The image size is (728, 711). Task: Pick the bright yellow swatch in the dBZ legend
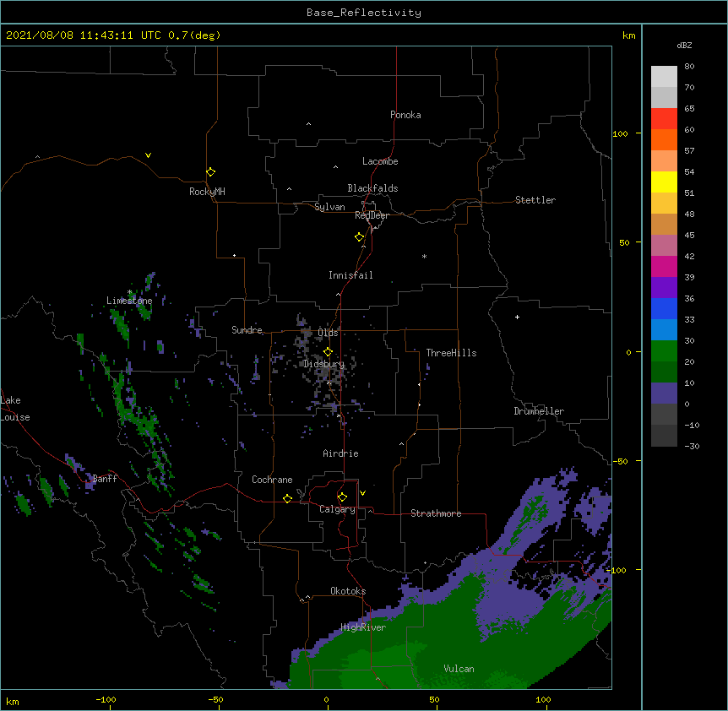[x=664, y=182]
